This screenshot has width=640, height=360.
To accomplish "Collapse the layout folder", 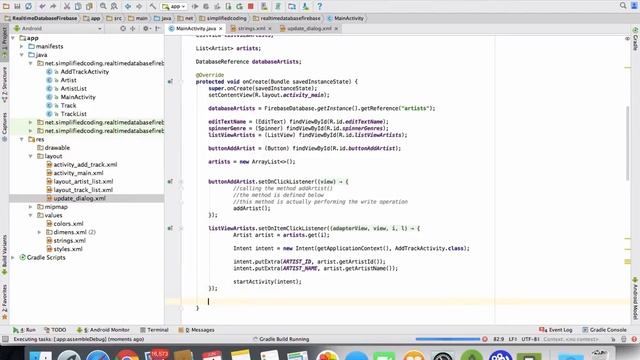I will [31, 156].
